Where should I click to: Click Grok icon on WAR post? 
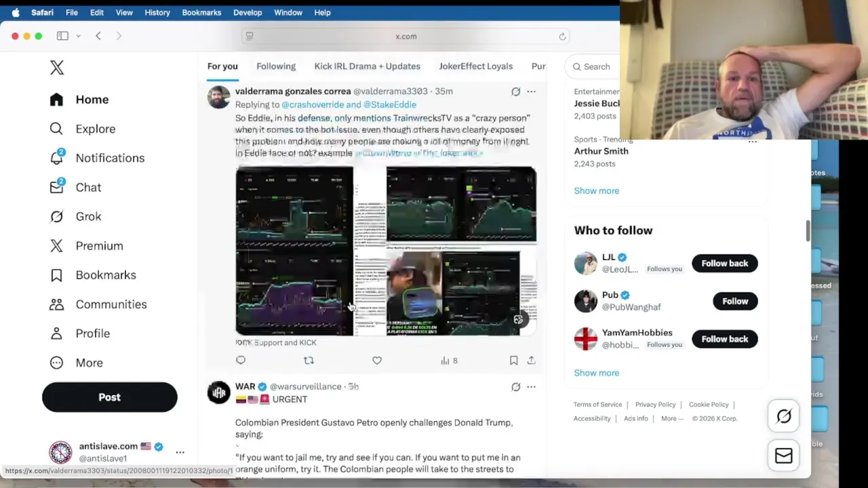(515, 387)
